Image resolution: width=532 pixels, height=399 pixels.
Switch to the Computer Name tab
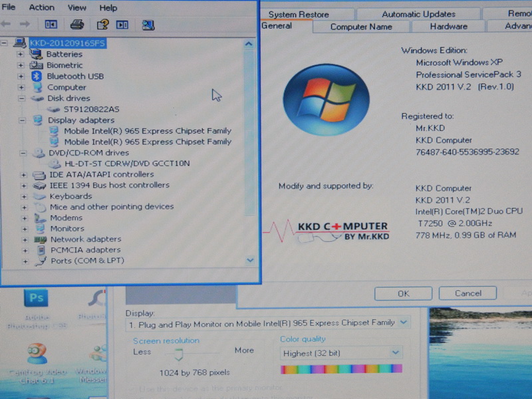[x=360, y=27]
